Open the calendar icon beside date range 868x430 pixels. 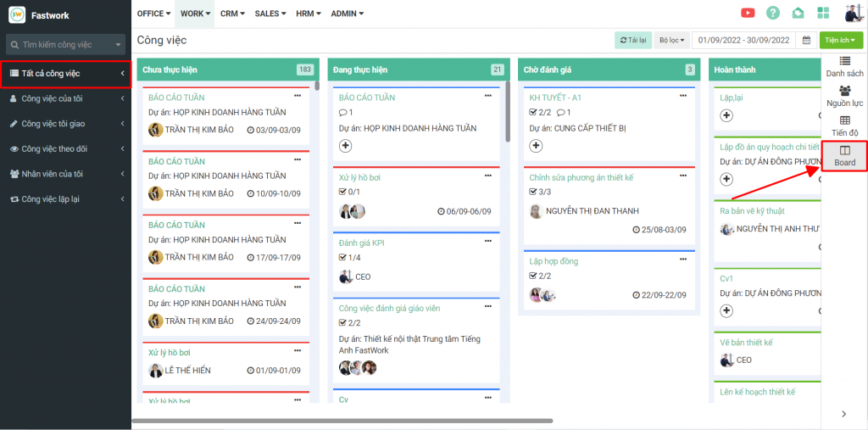click(x=806, y=40)
